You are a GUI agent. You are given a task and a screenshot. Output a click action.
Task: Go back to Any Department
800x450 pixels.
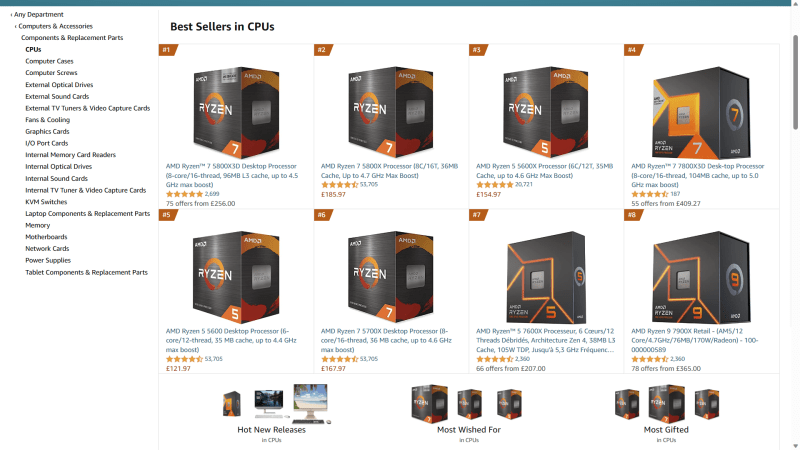pyautogui.click(x=38, y=14)
